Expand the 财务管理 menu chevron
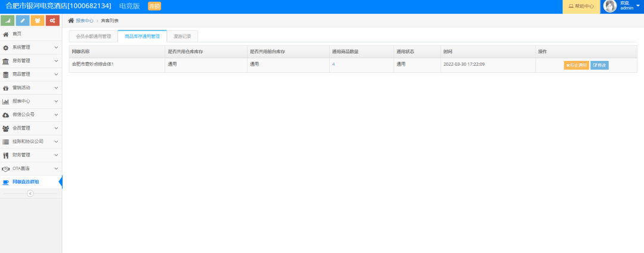The height and width of the screenshot is (253, 644). [x=56, y=155]
